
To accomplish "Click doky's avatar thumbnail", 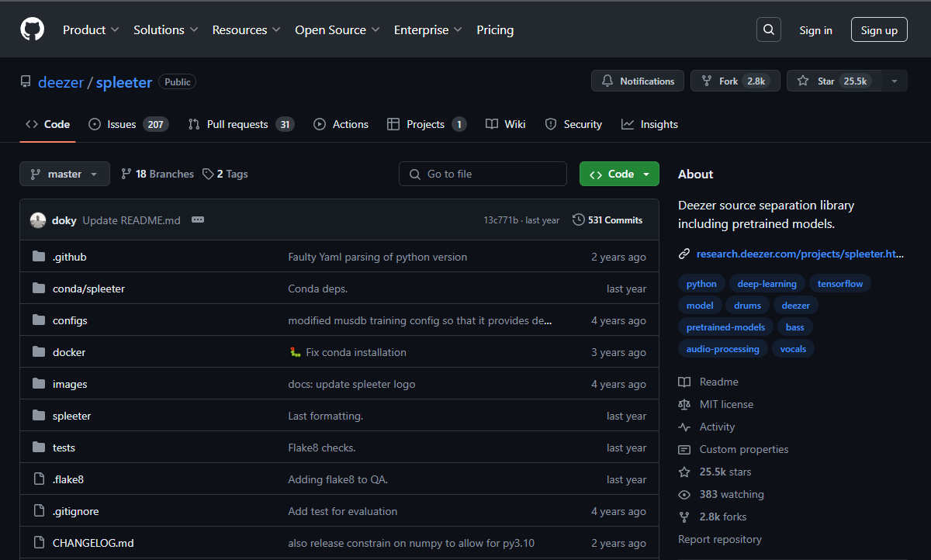I will (38, 220).
